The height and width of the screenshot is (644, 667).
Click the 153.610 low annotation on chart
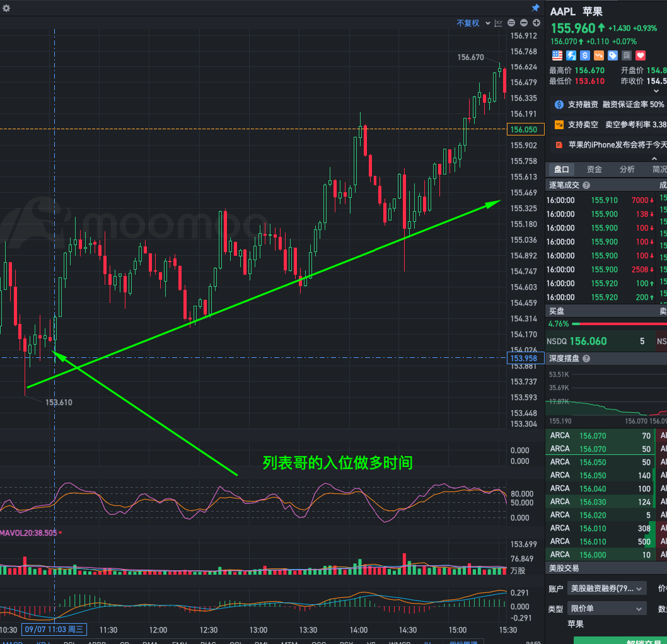(x=59, y=403)
